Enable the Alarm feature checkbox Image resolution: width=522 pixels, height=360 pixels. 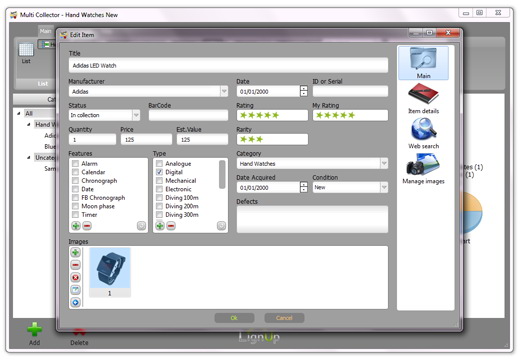[x=75, y=163]
